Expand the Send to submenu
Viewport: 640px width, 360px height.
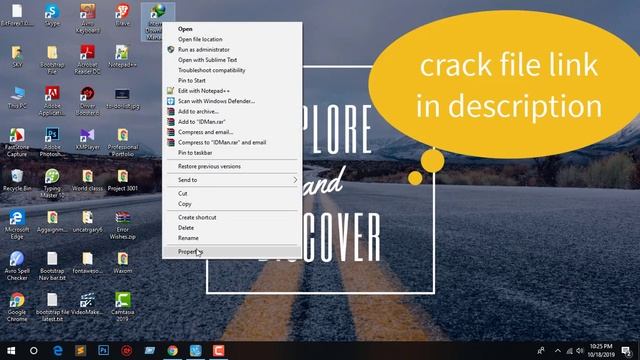coord(232,180)
